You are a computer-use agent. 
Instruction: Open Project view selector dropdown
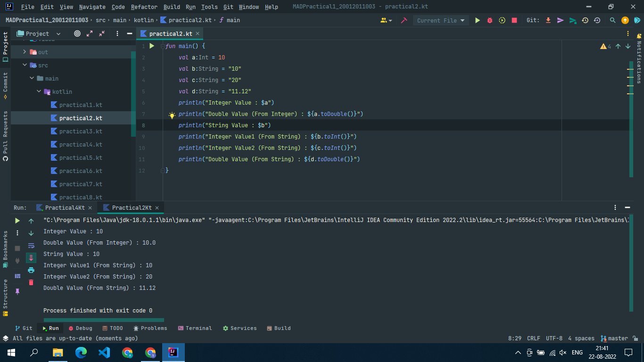coord(39,33)
